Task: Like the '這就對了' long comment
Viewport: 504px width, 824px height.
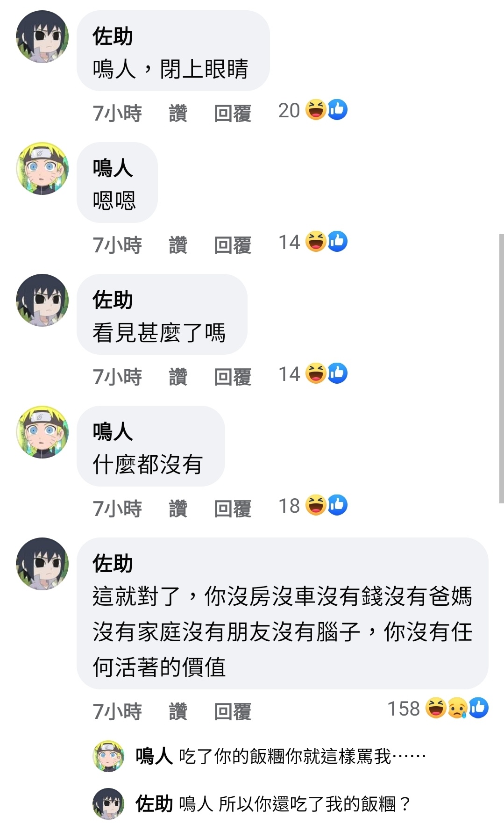Action: click(178, 711)
